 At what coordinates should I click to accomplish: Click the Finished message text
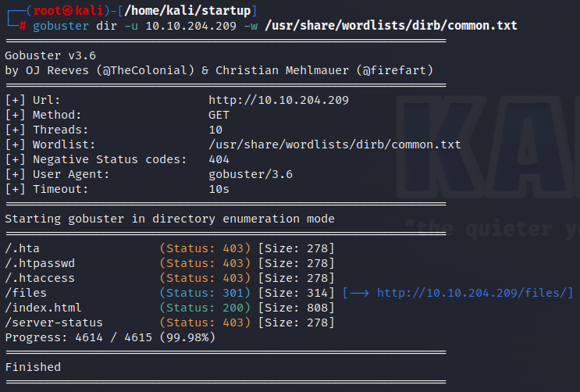pos(33,366)
